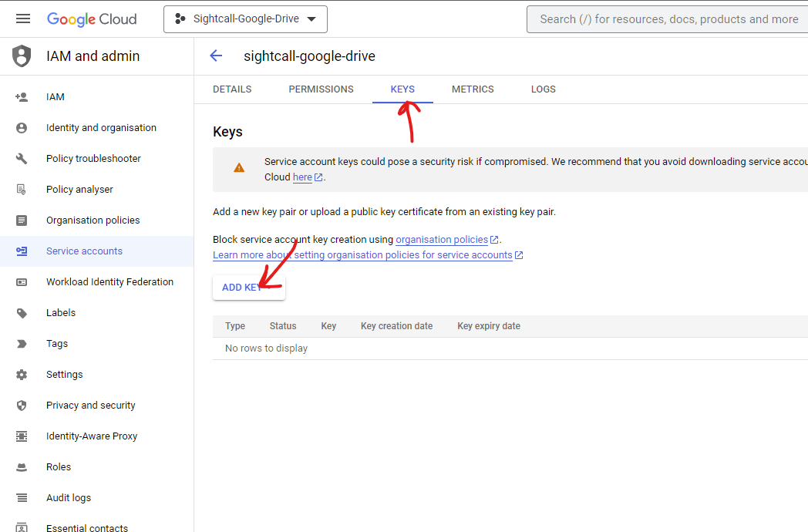
Task: Click the Key creation date column header
Action: tap(396, 326)
